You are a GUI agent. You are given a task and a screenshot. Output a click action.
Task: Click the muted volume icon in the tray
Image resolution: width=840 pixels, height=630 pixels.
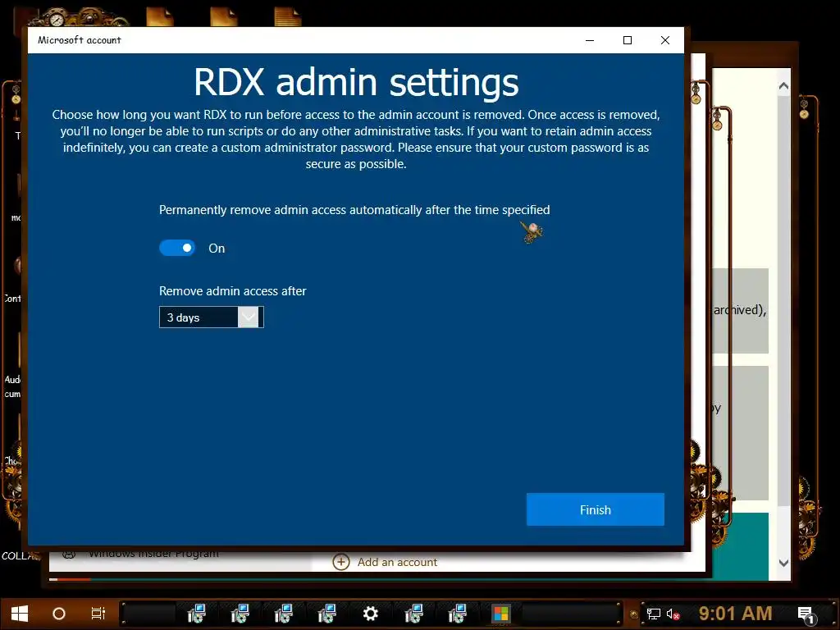tap(673, 614)
